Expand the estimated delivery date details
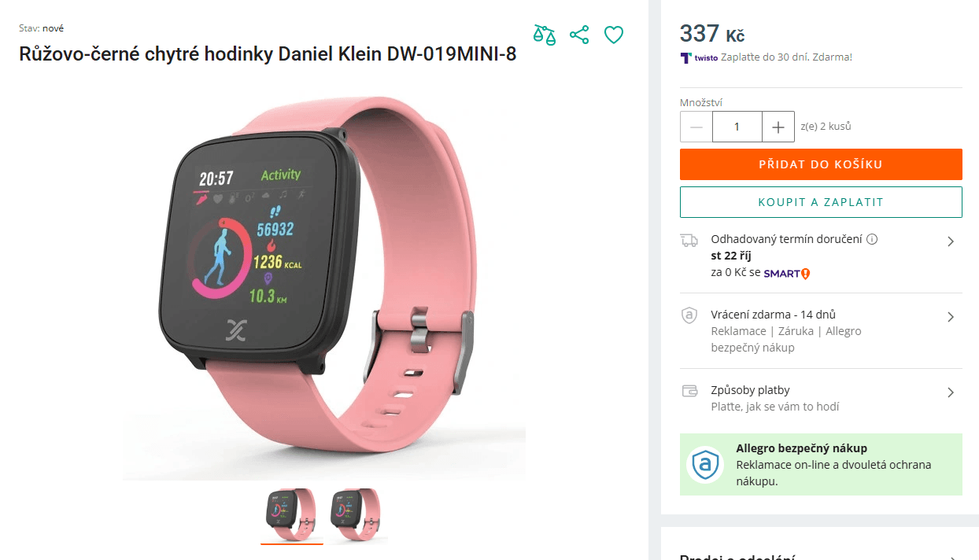979x560 pixels. point(951,241)
